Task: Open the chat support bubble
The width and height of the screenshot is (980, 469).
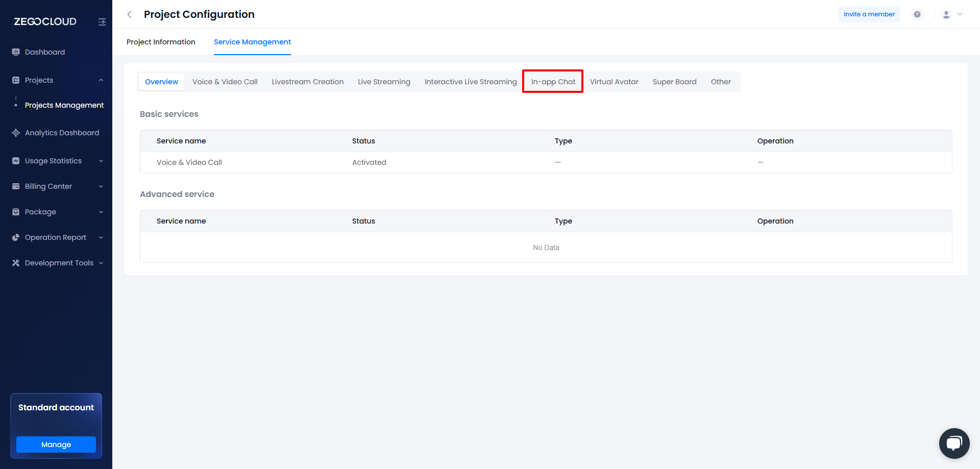Action: tap(954, 443)
